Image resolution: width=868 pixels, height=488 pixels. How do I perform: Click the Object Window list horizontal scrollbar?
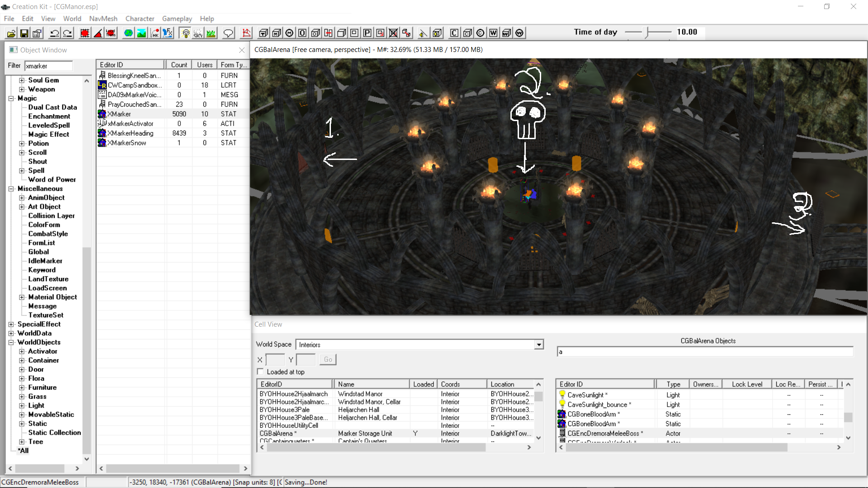[x=173, y=469]
